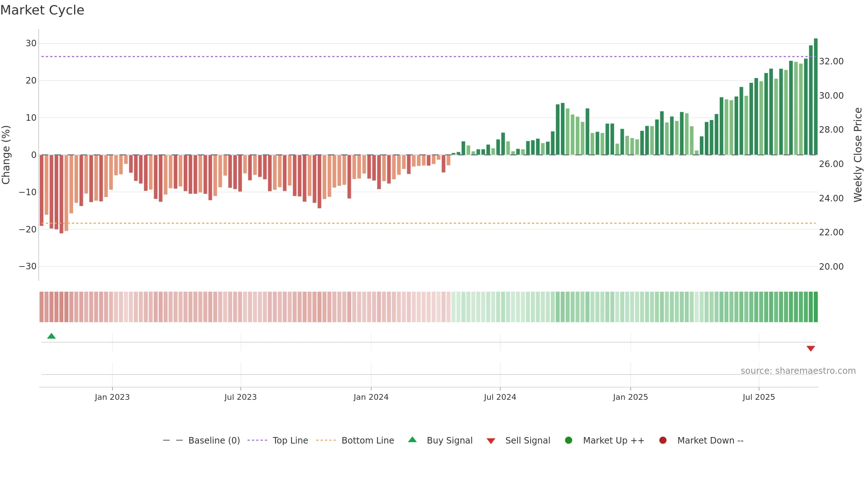Click the Jul 2024 axis label
Screen dimensions: 868x488
500,397
